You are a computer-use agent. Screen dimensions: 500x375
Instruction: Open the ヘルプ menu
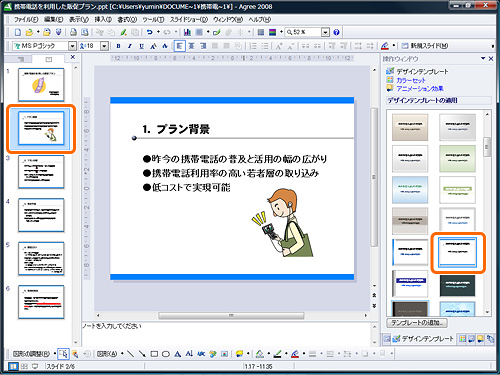click(259, 19)
